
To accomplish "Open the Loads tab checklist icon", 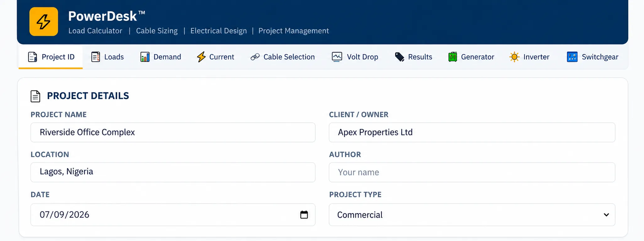I will (95, 57).
